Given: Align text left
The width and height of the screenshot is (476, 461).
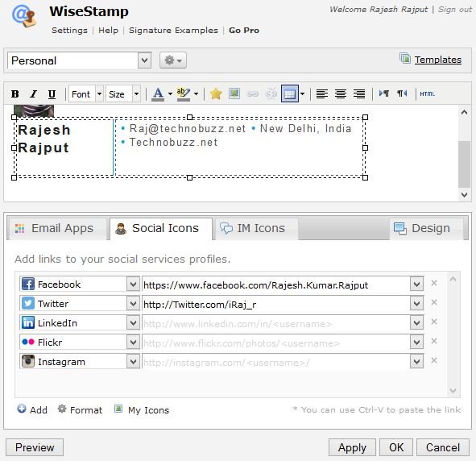Looking at the screenshot, I should (x=322, y=93).
